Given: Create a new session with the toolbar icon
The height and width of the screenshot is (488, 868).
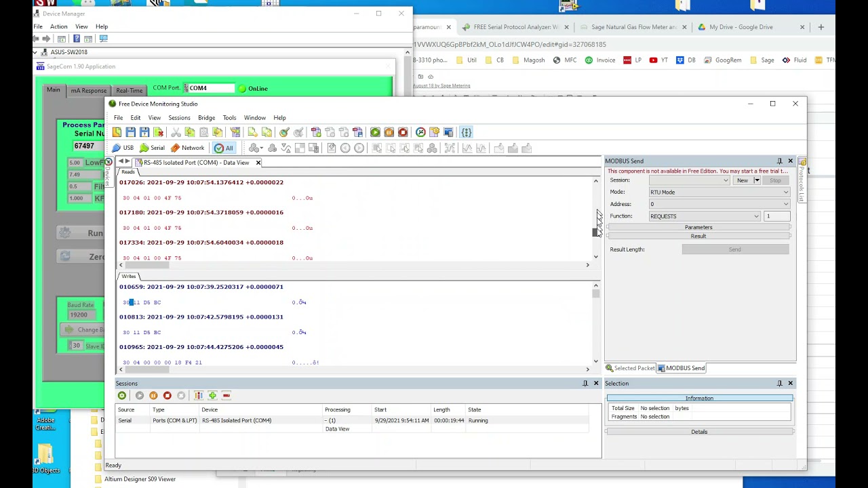Looking at the screenshot, I should pos(117,132).
